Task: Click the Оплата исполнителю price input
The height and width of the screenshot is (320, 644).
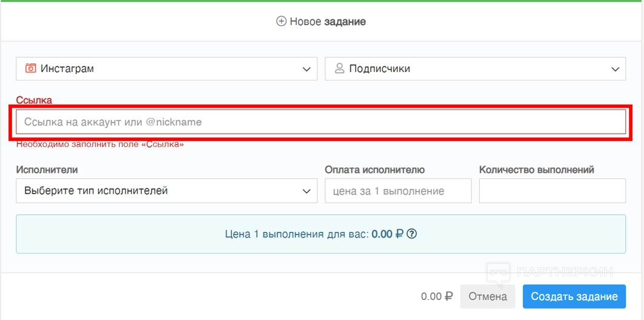Action: click(x=398, y=191)
